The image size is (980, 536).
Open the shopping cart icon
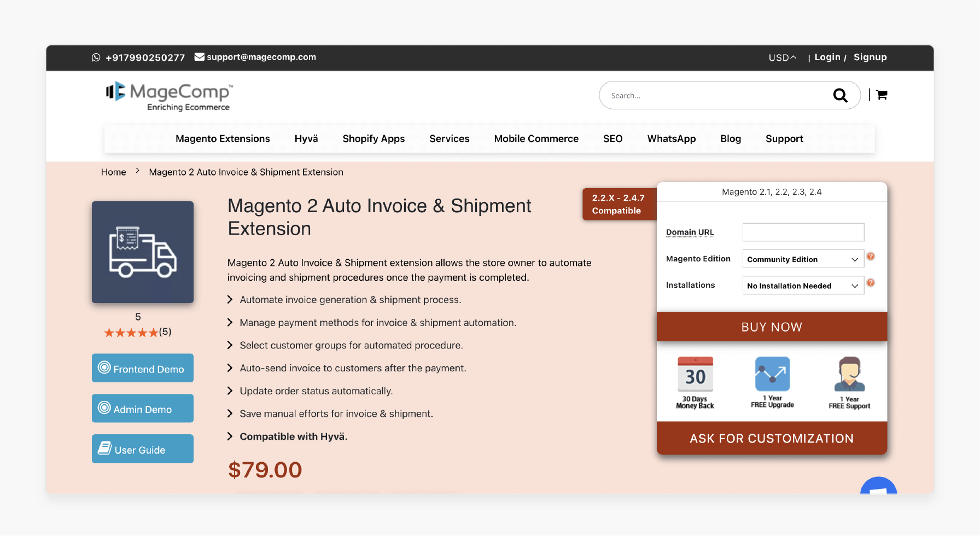tap(882, 95)
